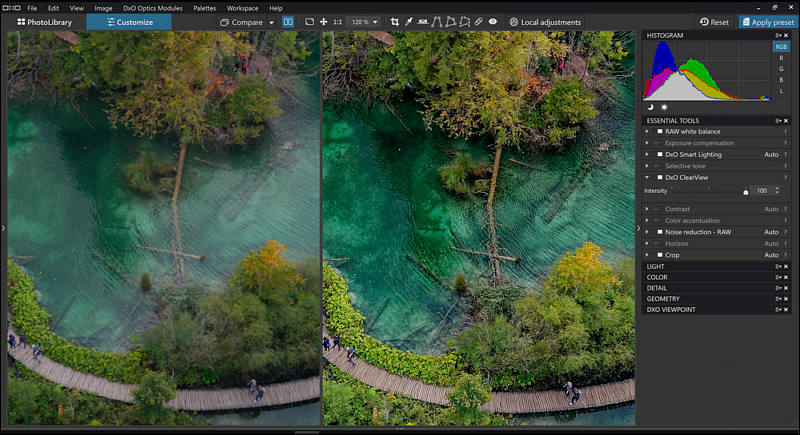Select the hand pan tool

point(323,22)
